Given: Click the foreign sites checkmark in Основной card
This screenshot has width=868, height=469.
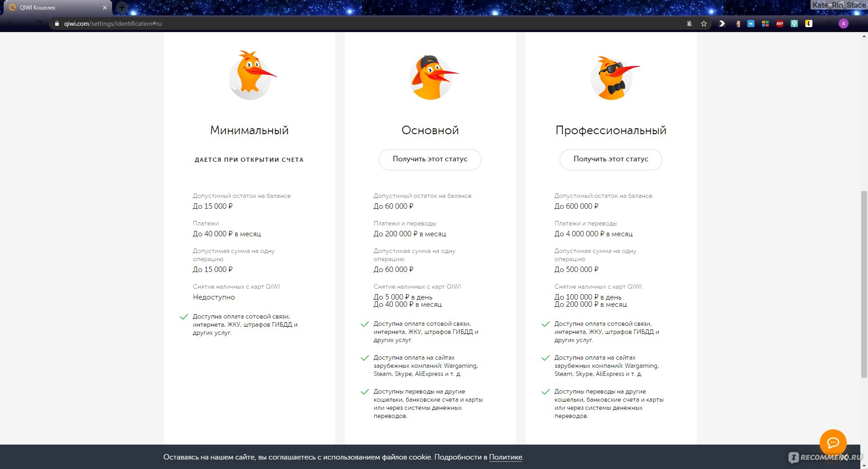Looking at the screenshot, I should click(x=364, y=358).
